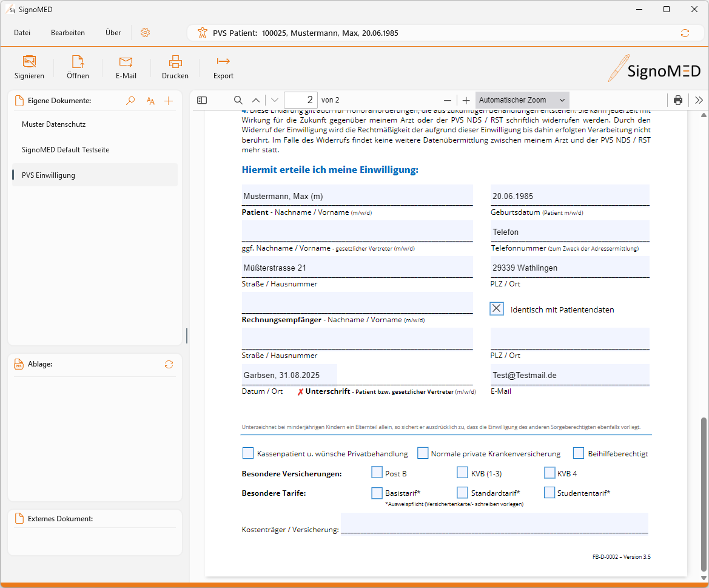
Task: Click the Externes Dokument file icon
Action: point(19,518)
